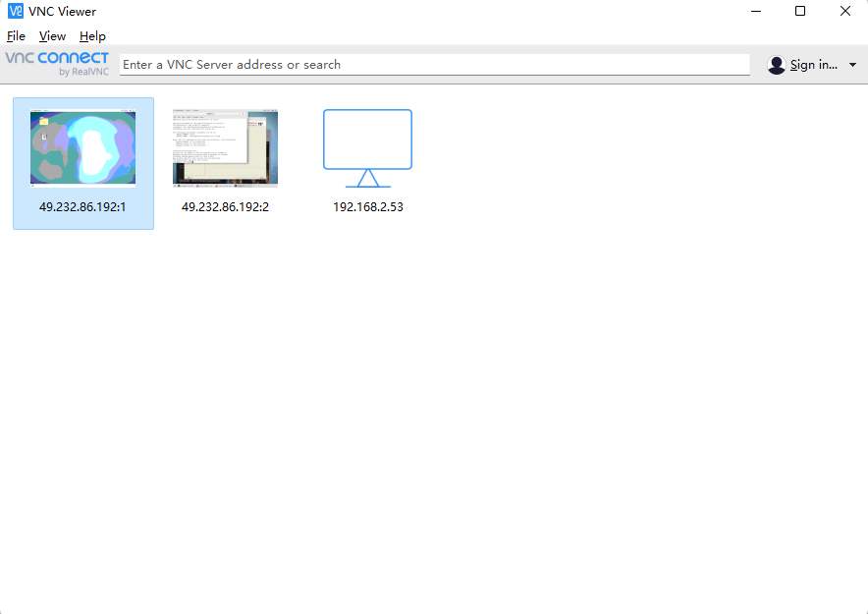Screen dimensions: 868x614
Task: Click the VNC Viewer title text
Action: click(63, 12)
